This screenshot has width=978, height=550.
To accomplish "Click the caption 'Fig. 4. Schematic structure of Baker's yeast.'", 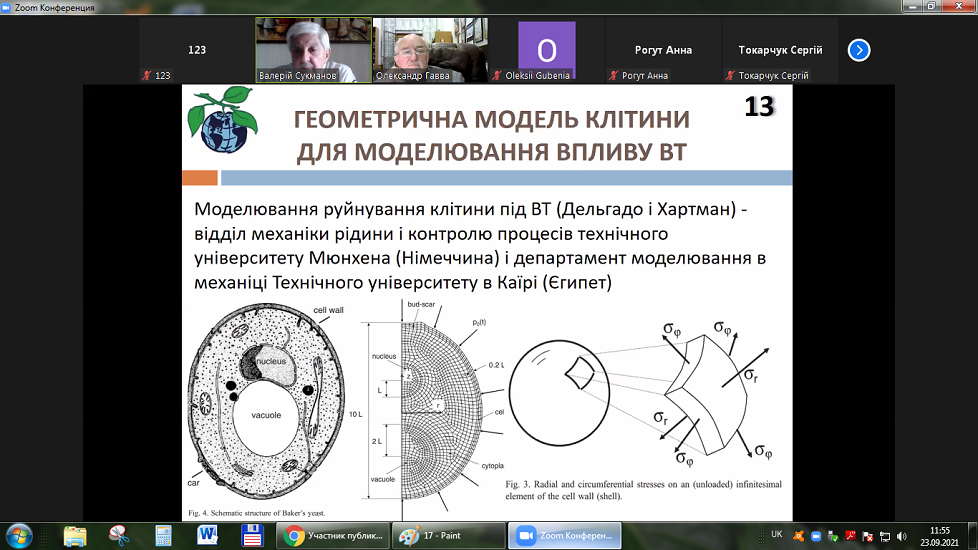I will pyautogui.click(x=256, y=513).
